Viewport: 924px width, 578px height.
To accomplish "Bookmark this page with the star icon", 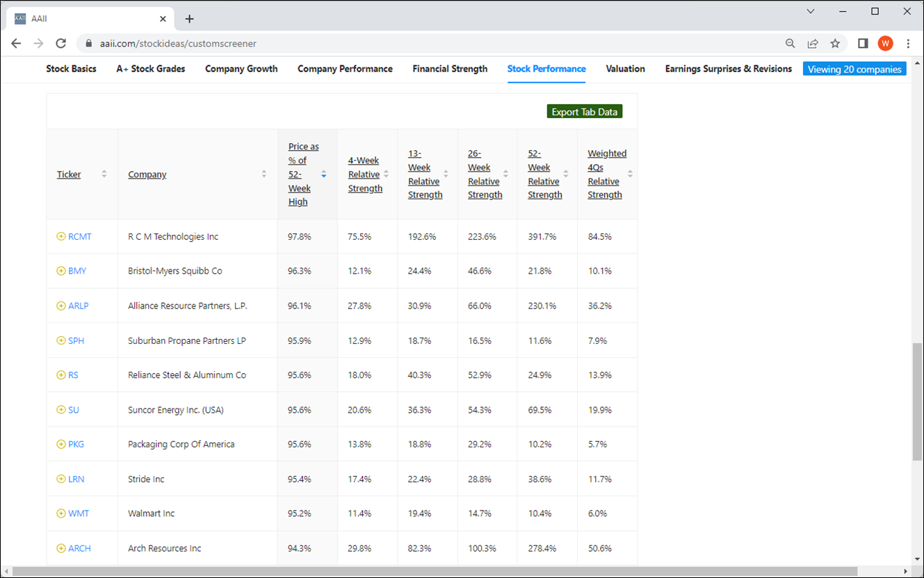I will [x=835, y=43].
